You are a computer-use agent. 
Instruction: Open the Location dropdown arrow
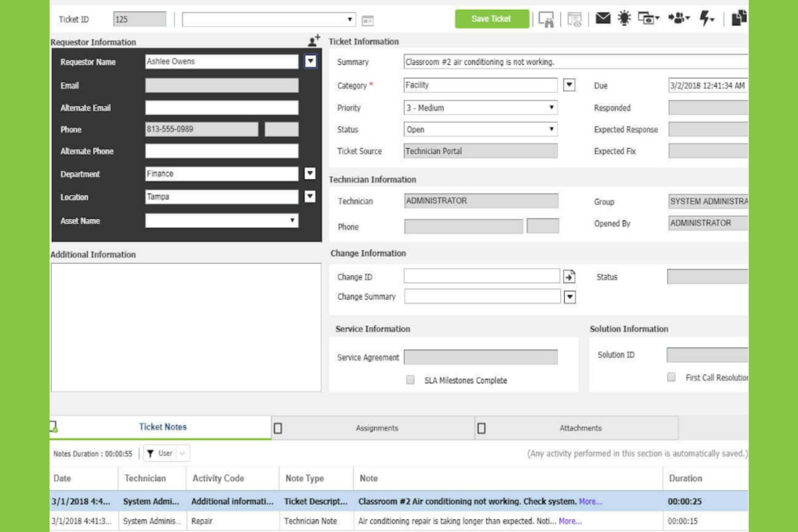(x=309, y=197)
